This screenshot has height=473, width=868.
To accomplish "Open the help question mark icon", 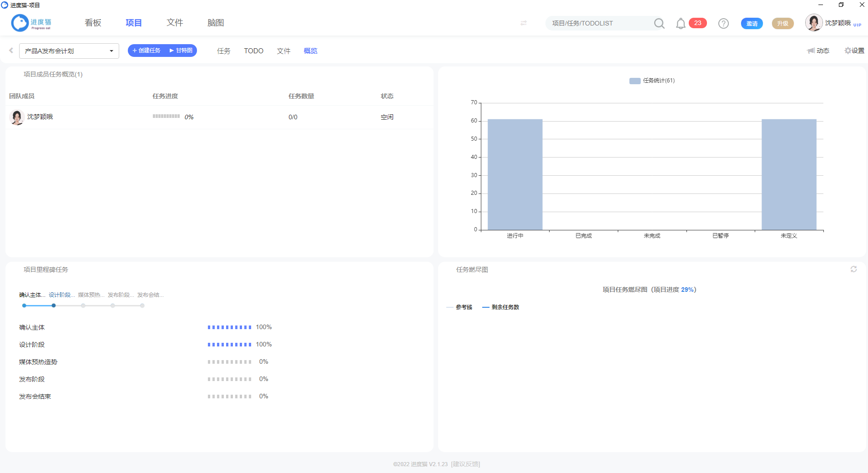I will 723,23.
